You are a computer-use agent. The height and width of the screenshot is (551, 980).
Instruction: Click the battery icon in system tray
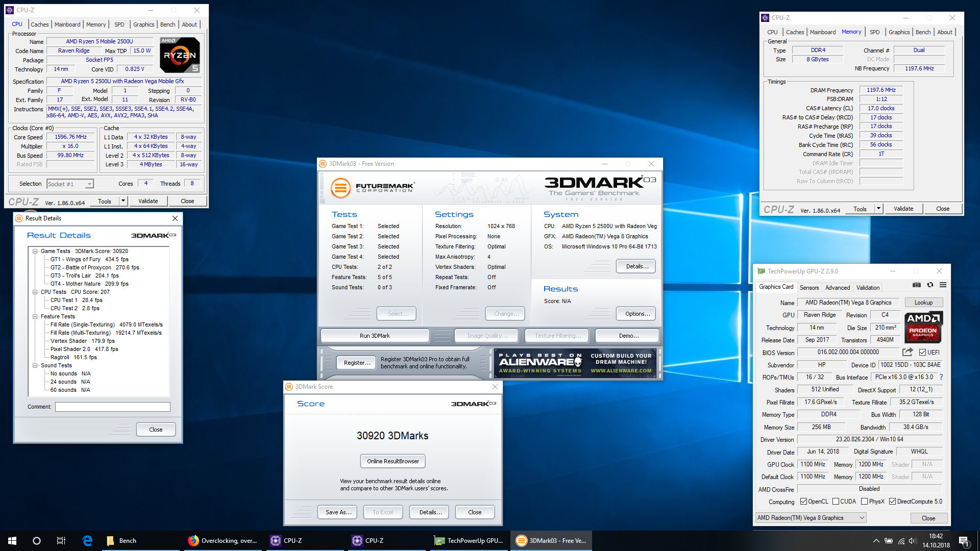[x=889, y=541]
